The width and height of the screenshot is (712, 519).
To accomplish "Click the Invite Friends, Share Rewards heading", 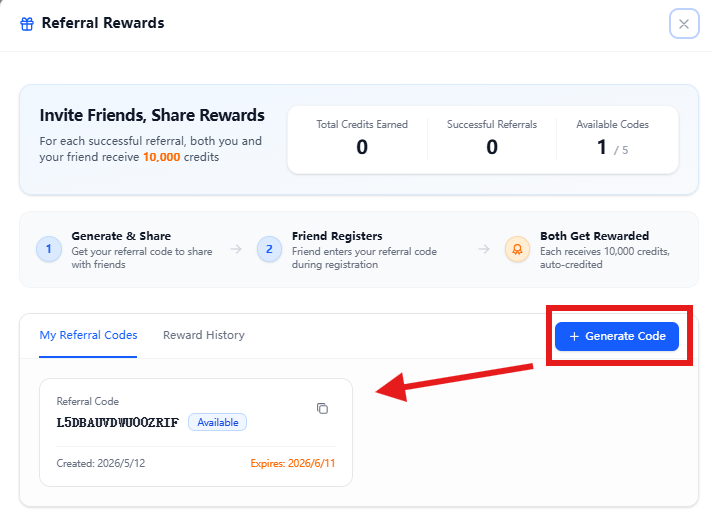I will [x=152, y=115].
